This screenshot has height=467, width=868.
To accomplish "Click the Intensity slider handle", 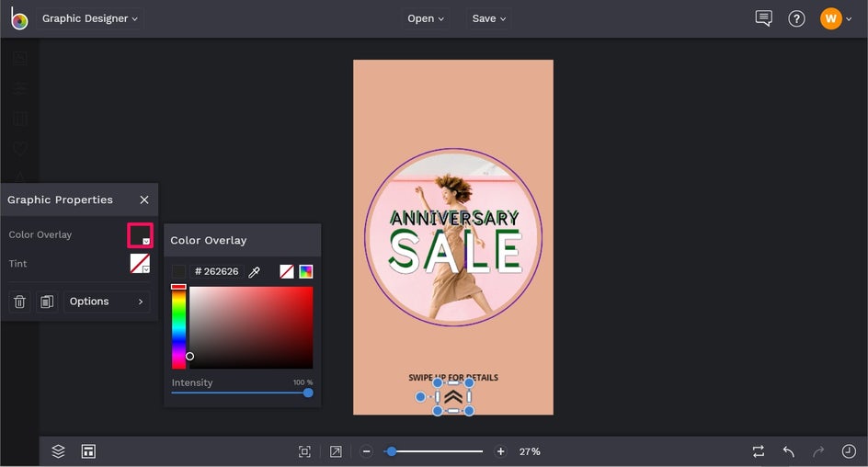I will coord(308,393).
